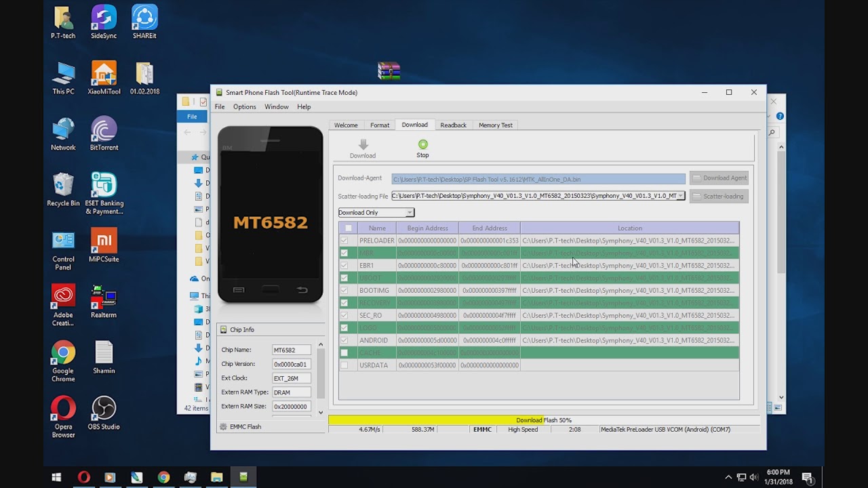This screenshot has width=868, height=488.
Task: Open SideSync desktop icon
Action: pos(104,22)
